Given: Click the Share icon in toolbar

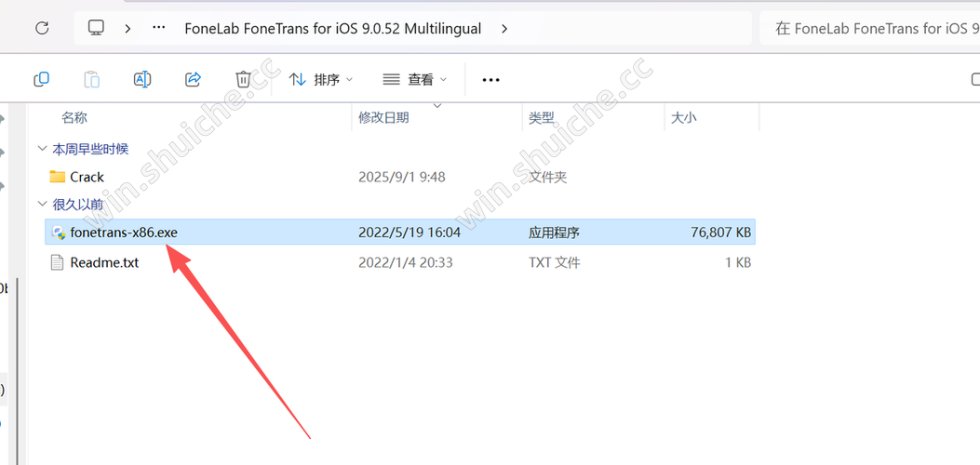Looking at the screenshot, I should click(x=194, y=79).
